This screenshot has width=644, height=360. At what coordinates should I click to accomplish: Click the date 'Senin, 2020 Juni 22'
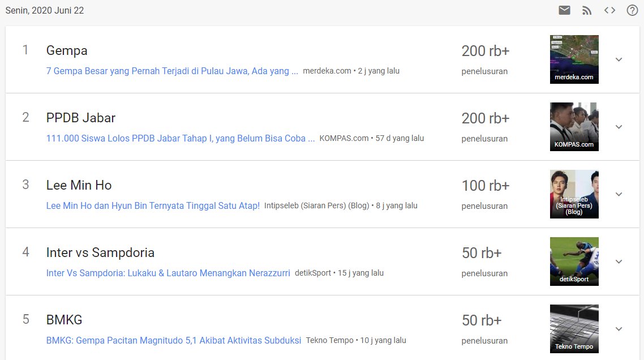(44, 11)
